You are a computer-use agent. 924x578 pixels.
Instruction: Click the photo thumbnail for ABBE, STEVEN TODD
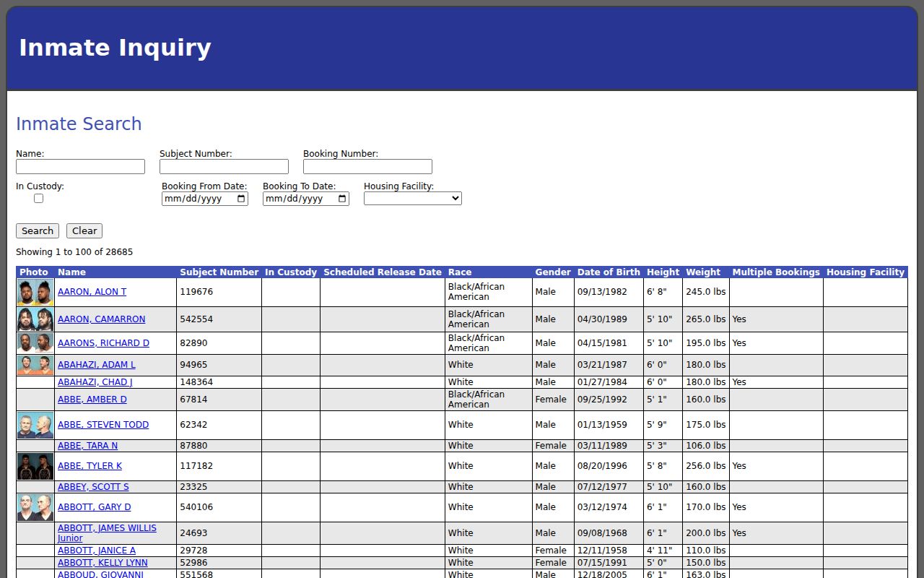tap(35, 426)
